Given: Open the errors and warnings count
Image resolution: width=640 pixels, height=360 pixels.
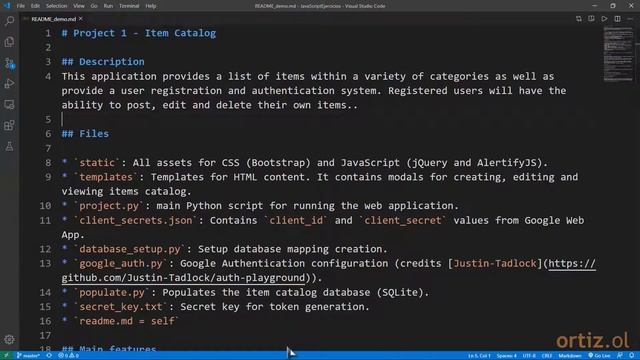Looking at the screenshot, I should tap(68, 356).
